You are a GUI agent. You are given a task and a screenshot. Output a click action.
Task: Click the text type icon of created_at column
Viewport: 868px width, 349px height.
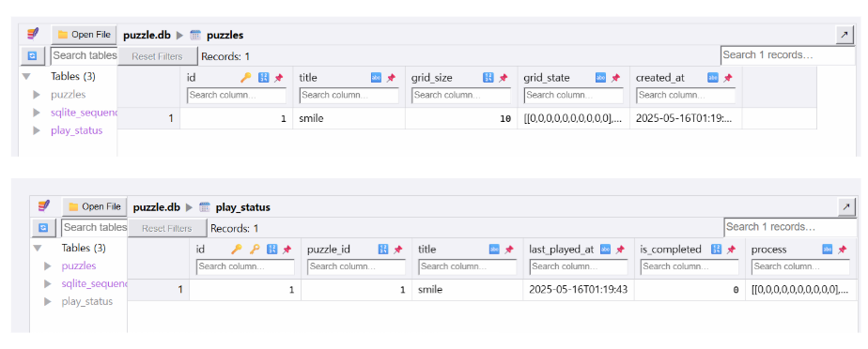(x=712, y=78)
